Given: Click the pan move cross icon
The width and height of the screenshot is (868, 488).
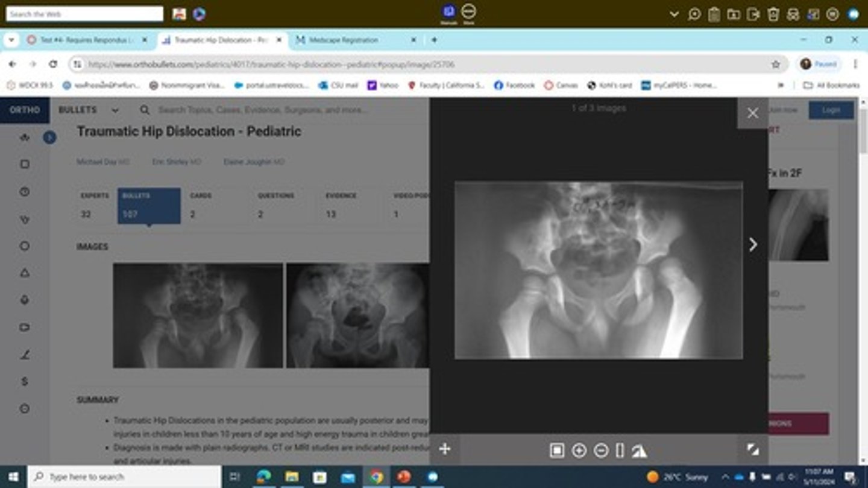Looking at the screenshot, I should point(445,449).
